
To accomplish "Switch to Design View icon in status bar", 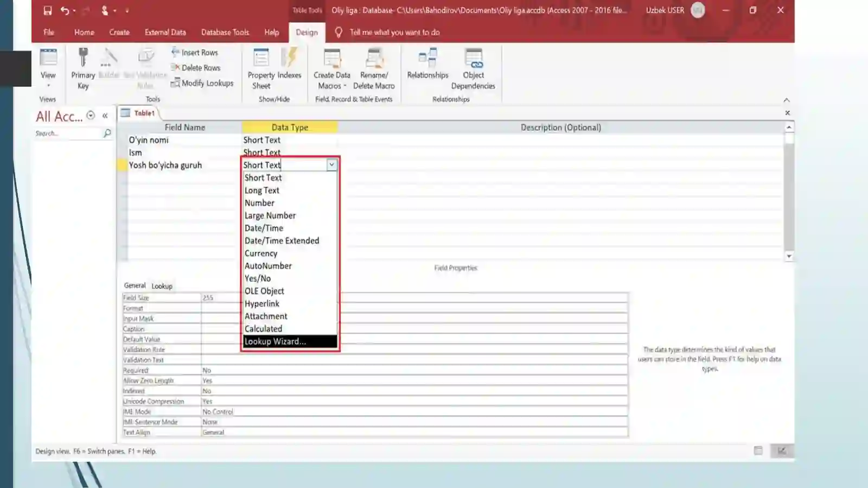I will [x=782, y=451].
